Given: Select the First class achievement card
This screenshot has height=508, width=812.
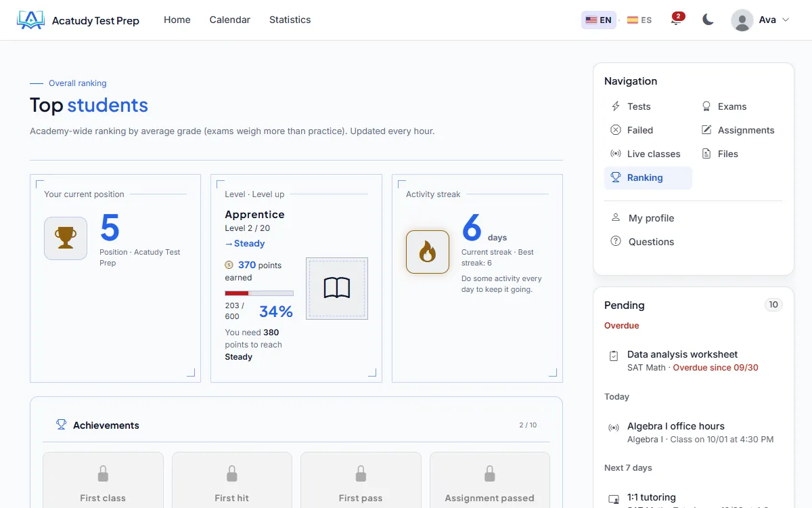Looking at the screenshot, I should 103,480.
